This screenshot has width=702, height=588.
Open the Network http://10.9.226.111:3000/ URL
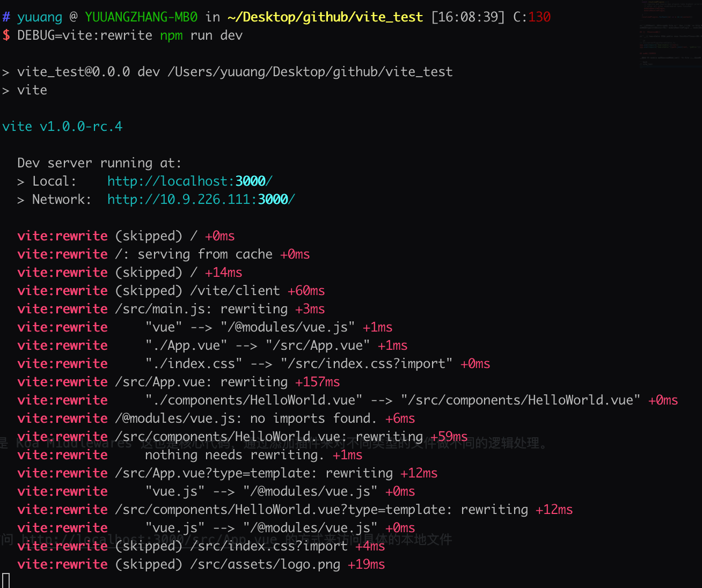click(201, 200)
